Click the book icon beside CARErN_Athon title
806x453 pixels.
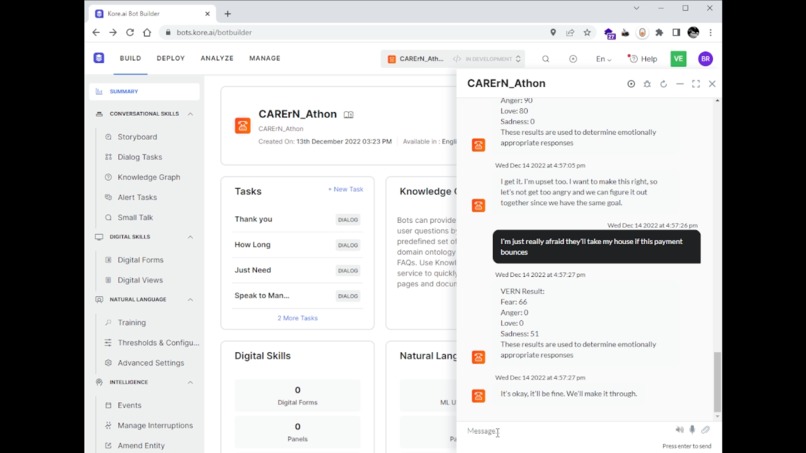(349, 115)
